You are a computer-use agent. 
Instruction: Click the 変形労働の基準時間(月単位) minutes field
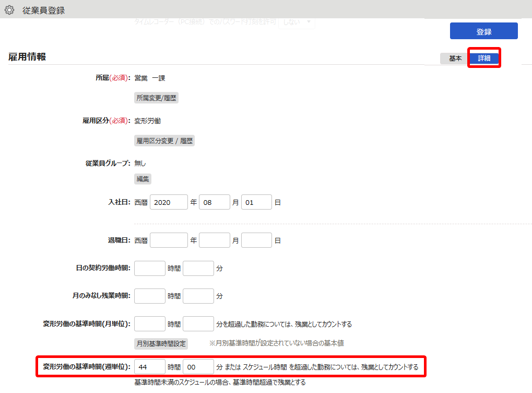[198, 323]
